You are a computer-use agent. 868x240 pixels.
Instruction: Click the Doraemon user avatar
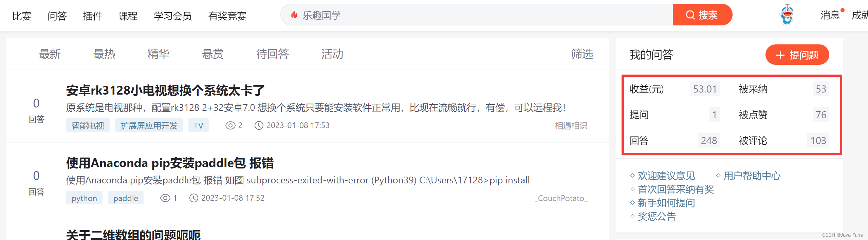787,15
